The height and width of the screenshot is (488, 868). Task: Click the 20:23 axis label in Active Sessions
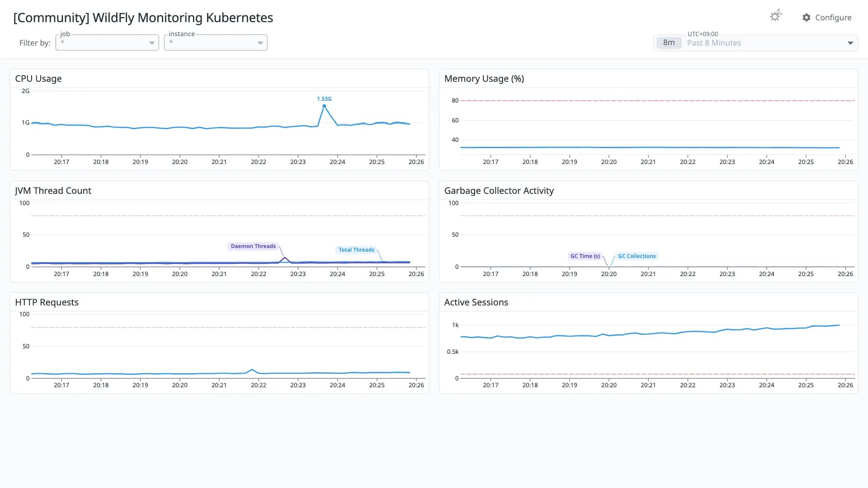pos(727,385)
